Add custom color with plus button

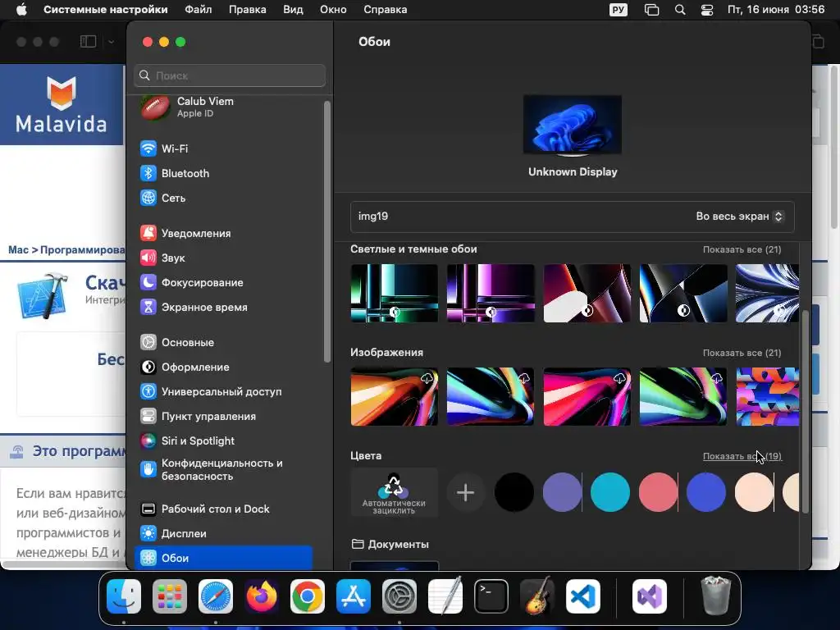pyautogui.click(x=466, y=492)
